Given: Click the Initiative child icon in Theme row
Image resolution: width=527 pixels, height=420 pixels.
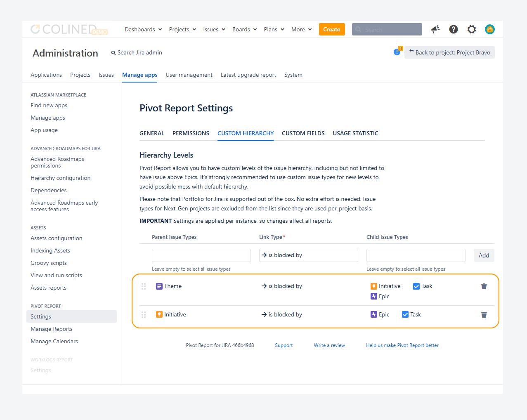Looking at the screenshot, I should click(x=374, y=286).
